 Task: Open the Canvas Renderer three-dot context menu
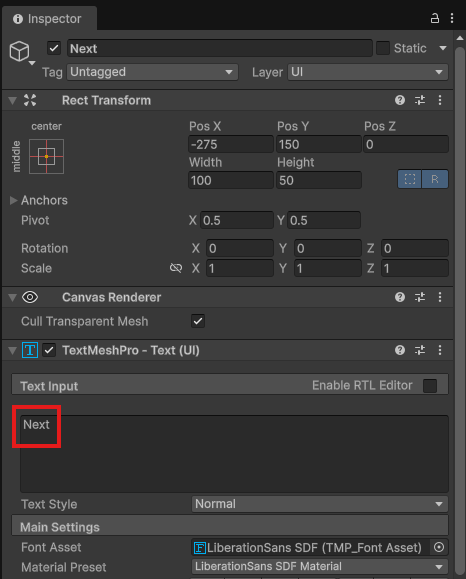pyautogui.click(x=440, y=297)
